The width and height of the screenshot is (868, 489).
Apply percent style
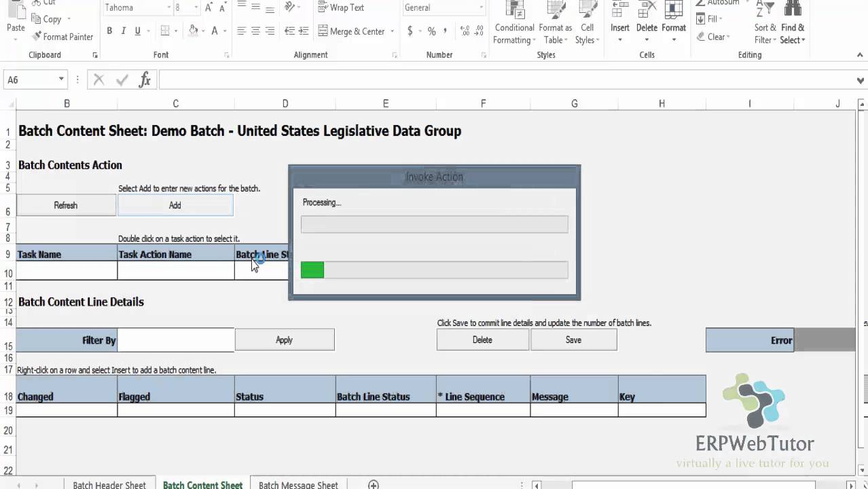pos(431,31)
